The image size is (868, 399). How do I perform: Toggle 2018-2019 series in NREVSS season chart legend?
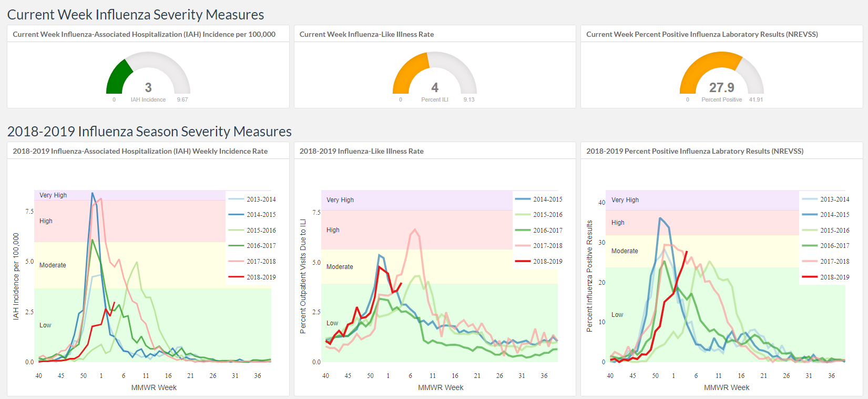[826, 277]
